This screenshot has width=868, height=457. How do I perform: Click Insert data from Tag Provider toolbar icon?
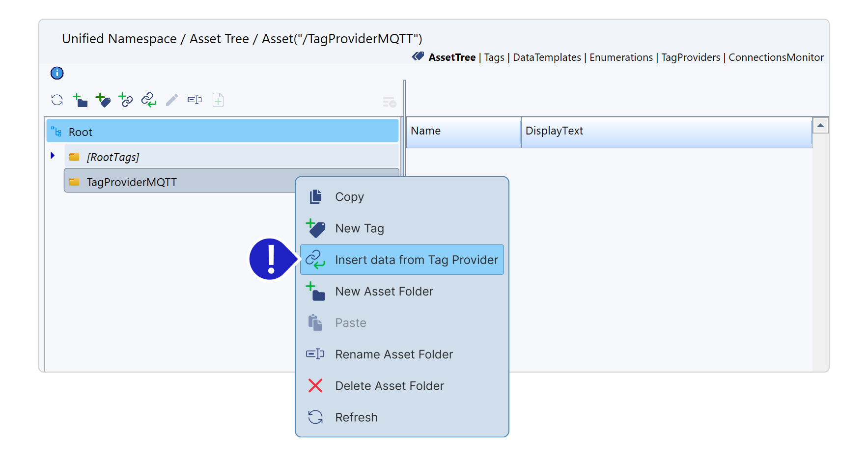[149, 100]
